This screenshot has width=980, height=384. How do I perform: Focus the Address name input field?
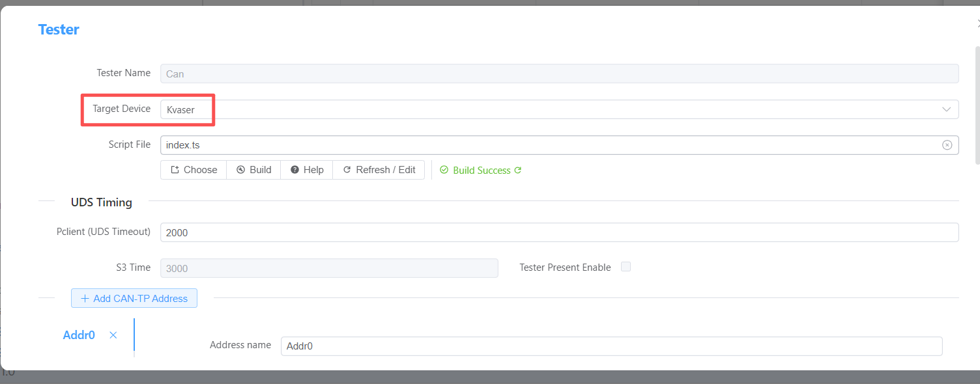611,346
